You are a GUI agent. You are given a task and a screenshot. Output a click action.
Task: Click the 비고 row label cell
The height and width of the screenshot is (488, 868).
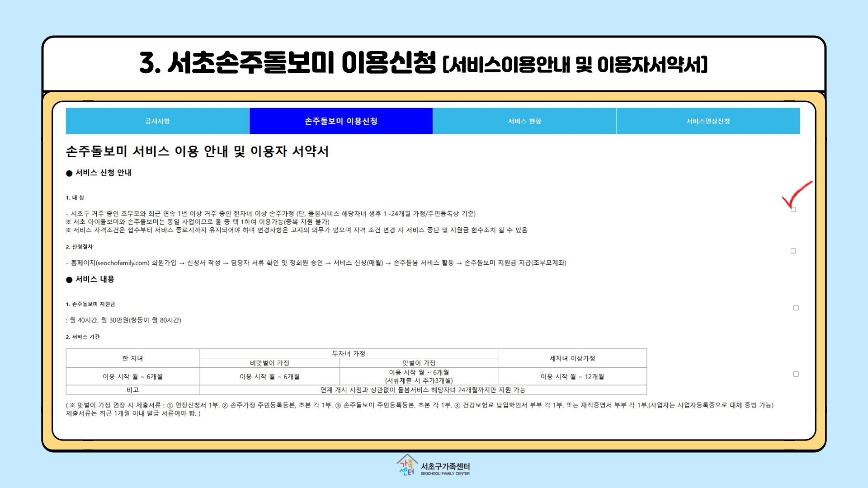click(132, 389)
